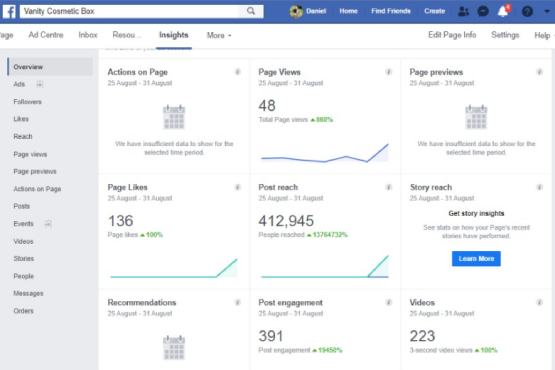Open Daniel's profile picture
This screenshot has height=370, width=555.
[296, 11]
